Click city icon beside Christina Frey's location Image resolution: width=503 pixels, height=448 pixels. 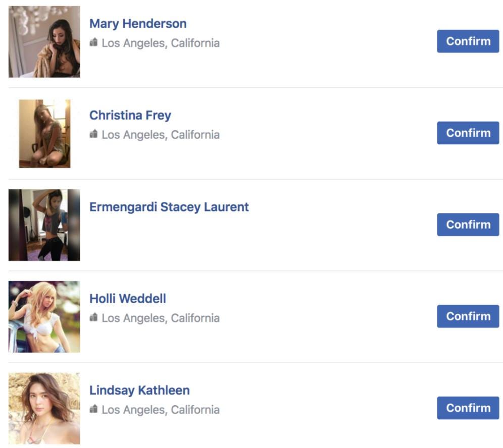click(x=93, y=134)
